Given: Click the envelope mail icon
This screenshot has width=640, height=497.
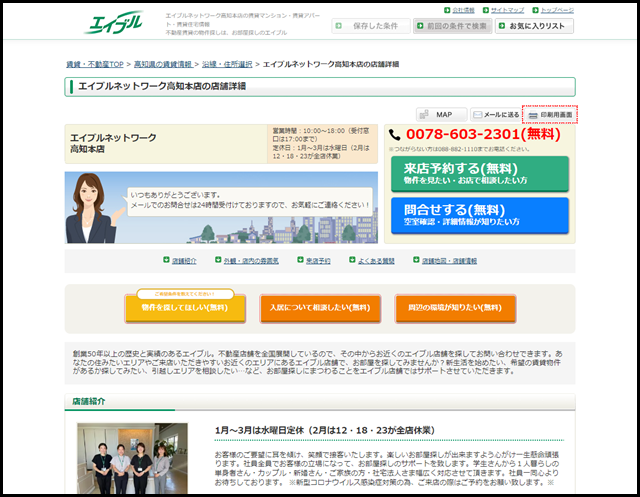Looking at the screenshot, I should [x=477, y=115].
